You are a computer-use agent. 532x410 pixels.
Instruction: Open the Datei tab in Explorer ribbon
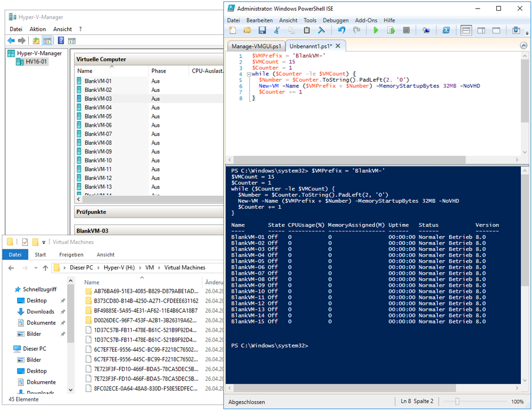[x=15, y=255]
